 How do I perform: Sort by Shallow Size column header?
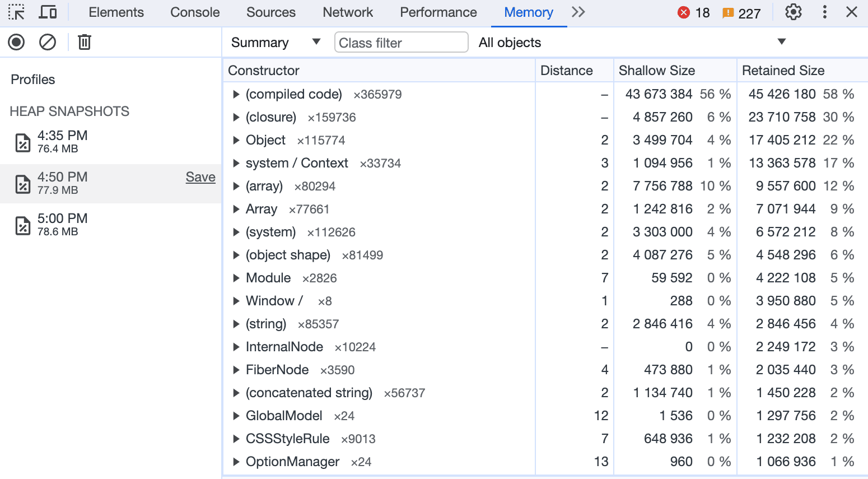tap(675, 71)
